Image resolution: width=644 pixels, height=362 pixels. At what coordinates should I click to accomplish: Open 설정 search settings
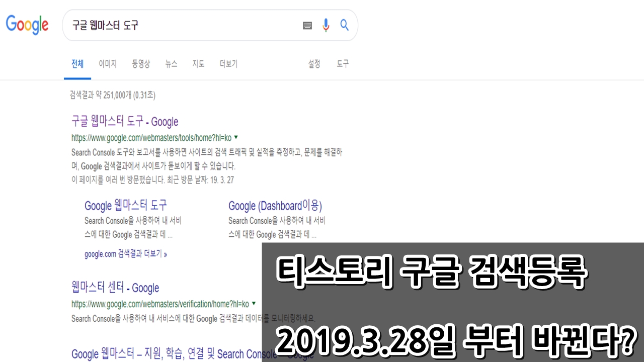pos(314,64)
